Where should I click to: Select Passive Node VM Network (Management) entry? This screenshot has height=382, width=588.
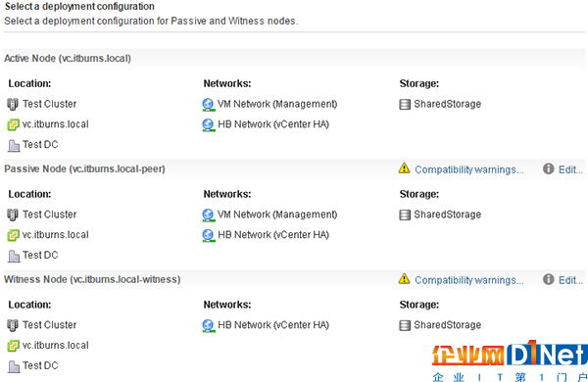tap(277, 215)
